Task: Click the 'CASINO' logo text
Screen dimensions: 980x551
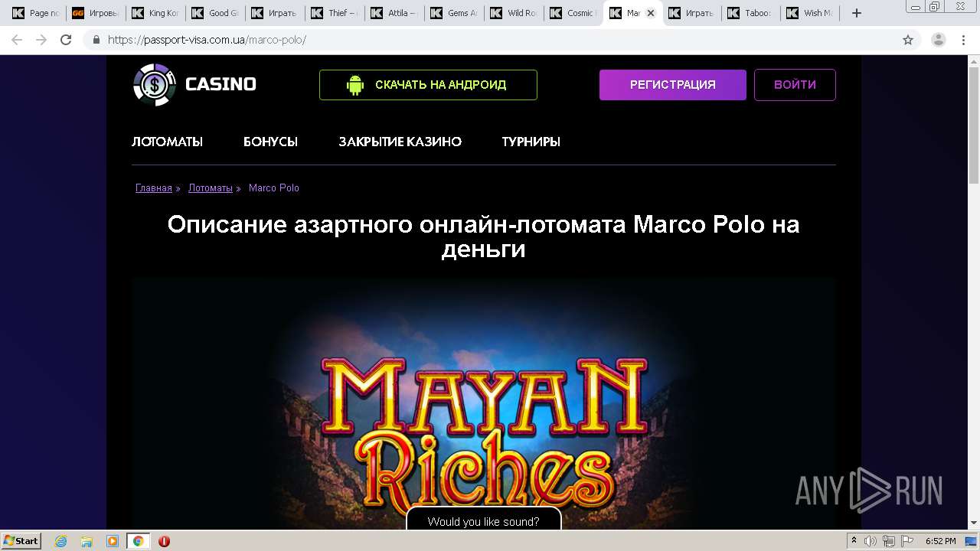Action: [x=220, y=84]
